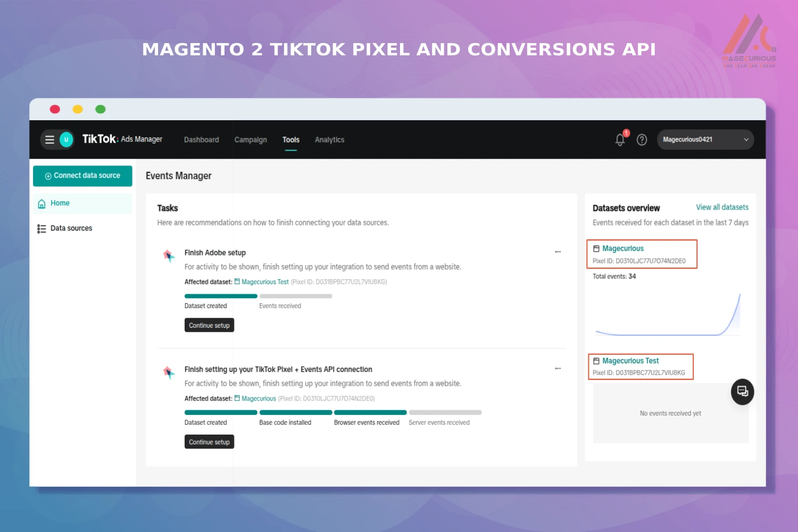Open the Magecurious0421 account dropdown
Screen dimensions: 798x532
tap(705, 139)
